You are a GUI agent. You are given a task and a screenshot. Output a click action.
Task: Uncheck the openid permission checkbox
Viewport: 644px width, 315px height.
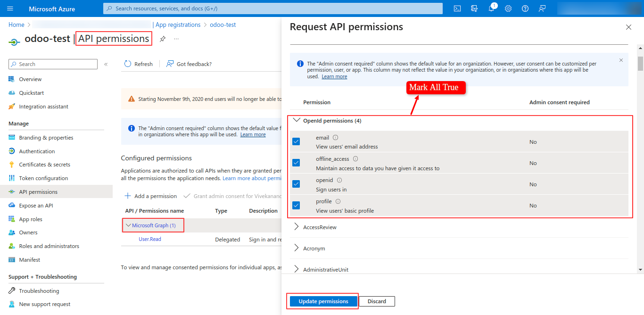click(296, 184)
